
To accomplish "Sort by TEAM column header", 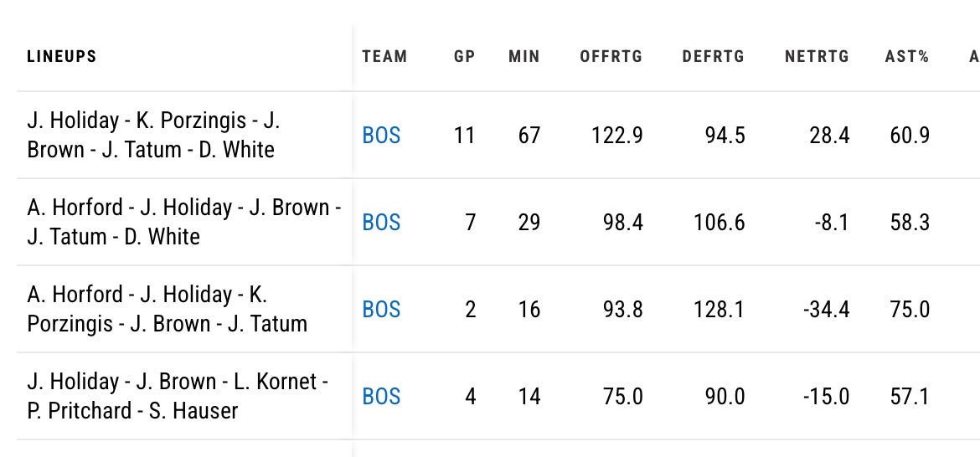I will point(384,57).
